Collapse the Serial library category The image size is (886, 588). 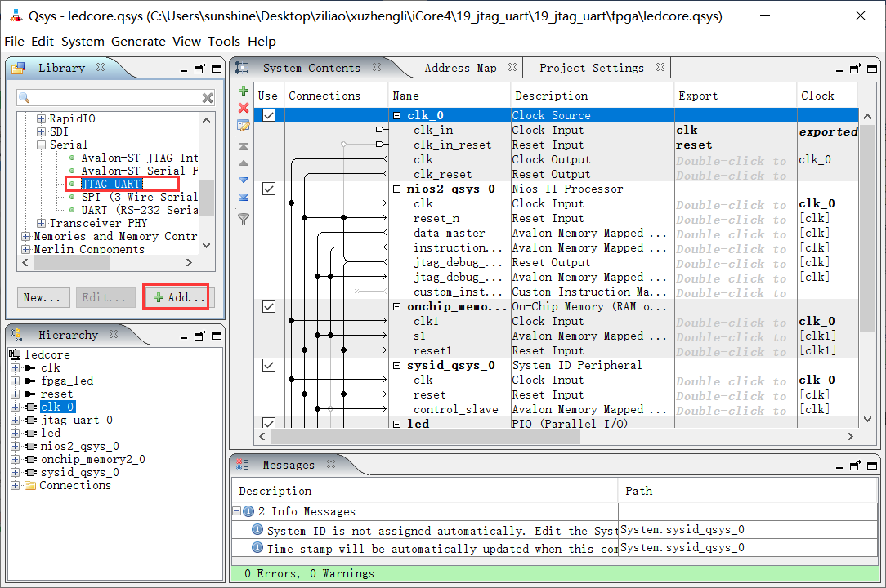[x=42, y=145]
